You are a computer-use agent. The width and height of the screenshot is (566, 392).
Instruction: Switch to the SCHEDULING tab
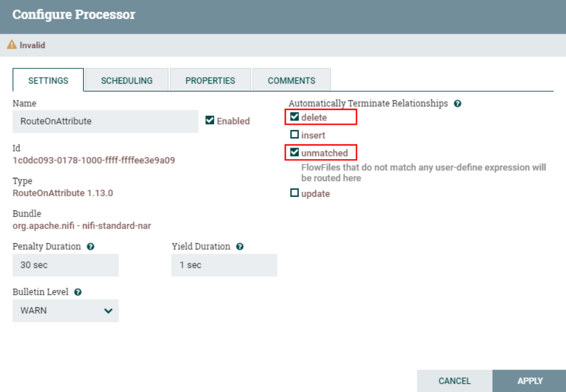pos(126,80)
